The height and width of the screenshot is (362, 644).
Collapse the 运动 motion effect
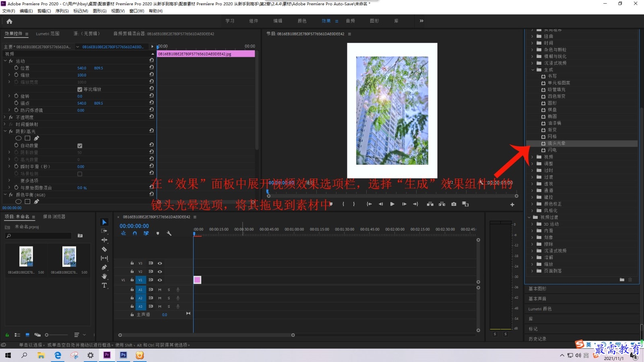[x=5, y=61]
